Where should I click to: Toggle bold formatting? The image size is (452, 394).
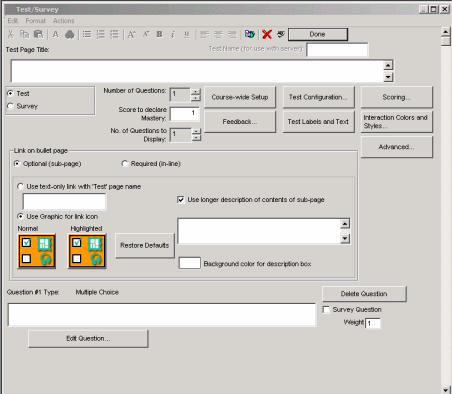pos(160,34)
